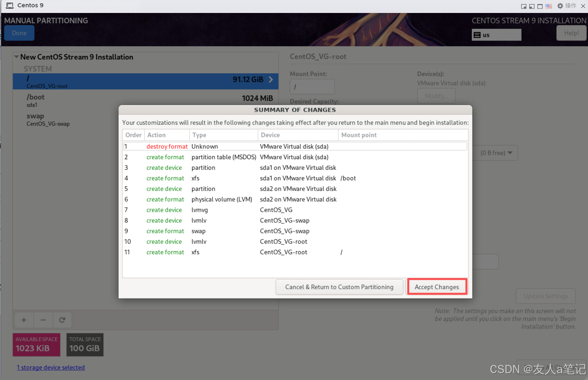Click the first window layout icon in the console bar
Image resolution: width=588 pixels, height=380 pixels.
[524, 6]
